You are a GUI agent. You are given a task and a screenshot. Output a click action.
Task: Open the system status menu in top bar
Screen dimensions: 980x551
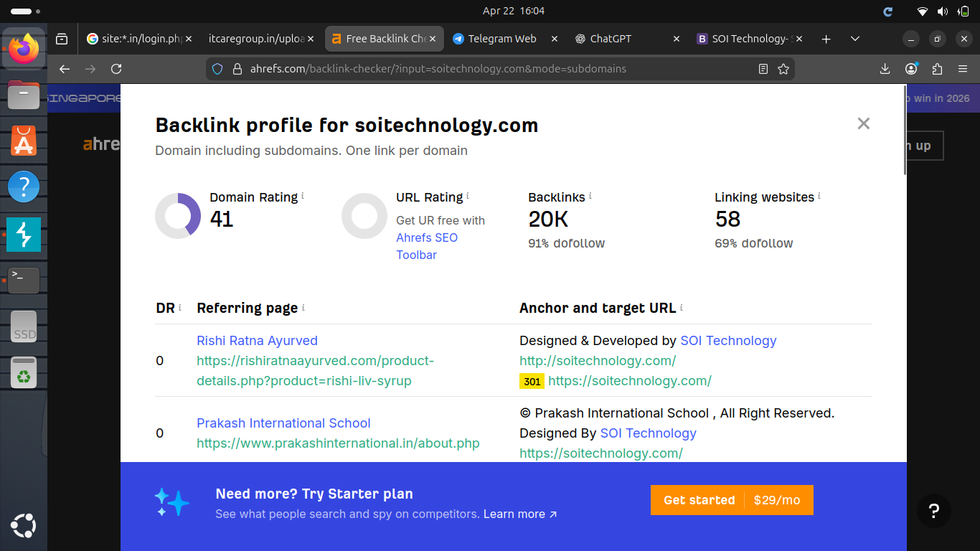[x=942, y=11]
